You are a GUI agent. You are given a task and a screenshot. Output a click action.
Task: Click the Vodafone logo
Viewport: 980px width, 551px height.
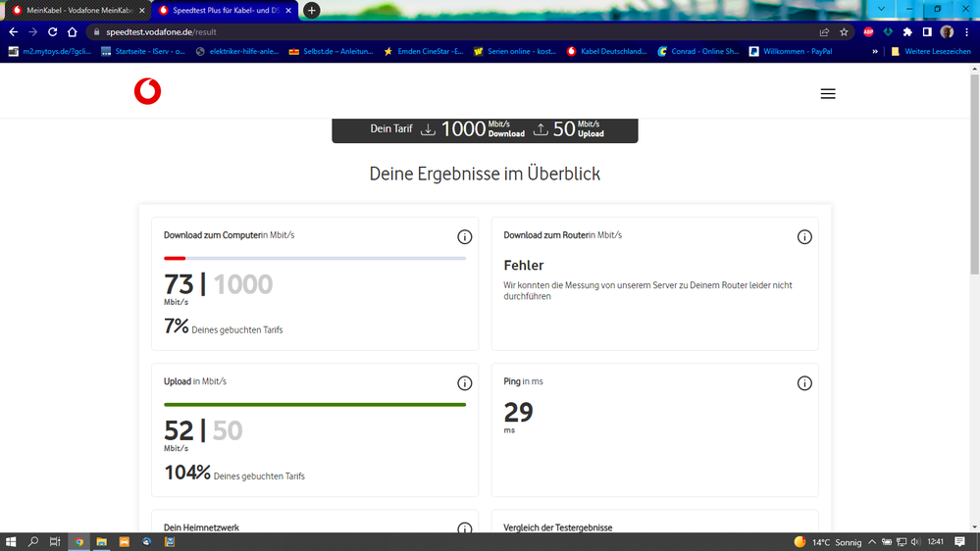pyautogui.click(x=147, y=91)
